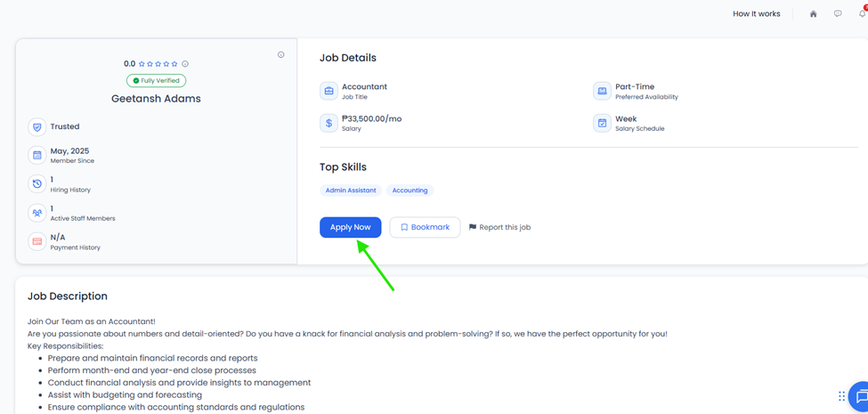Click the Salary Schedule calendar icon
Screen dimensions: 868x414
pyautogui.click(x=603, y=123)
